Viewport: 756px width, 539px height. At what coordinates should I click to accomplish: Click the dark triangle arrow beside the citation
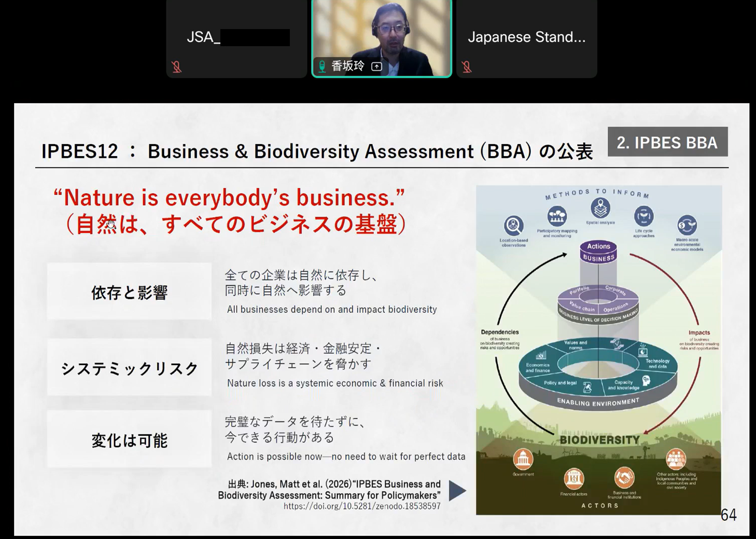(x=457, y=490)
